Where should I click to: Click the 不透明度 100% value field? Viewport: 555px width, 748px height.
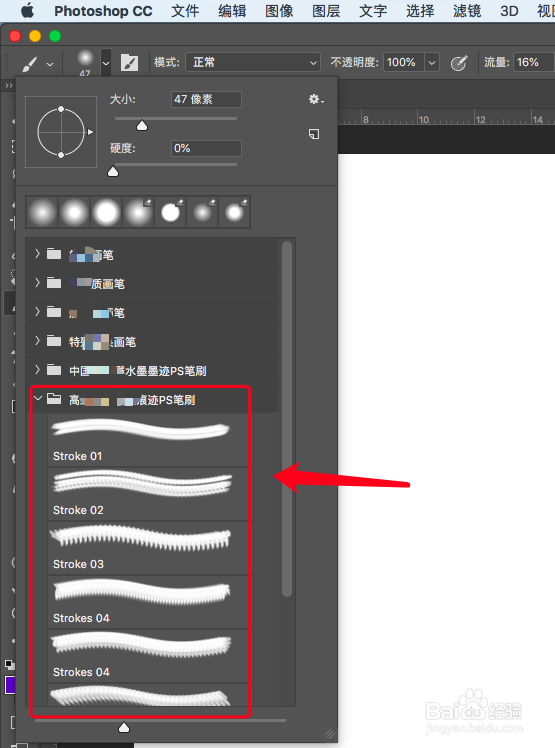pyautogui.click(x=403, y=62)
